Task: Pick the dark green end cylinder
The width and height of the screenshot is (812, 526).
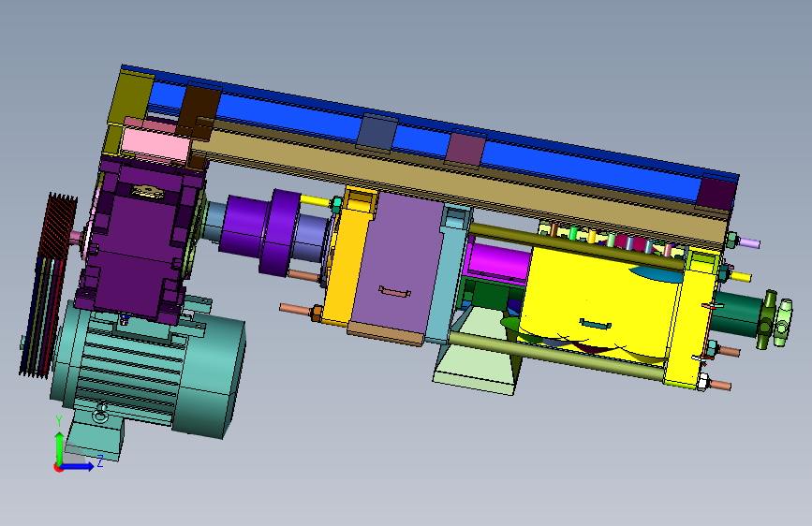Action: 738,314
